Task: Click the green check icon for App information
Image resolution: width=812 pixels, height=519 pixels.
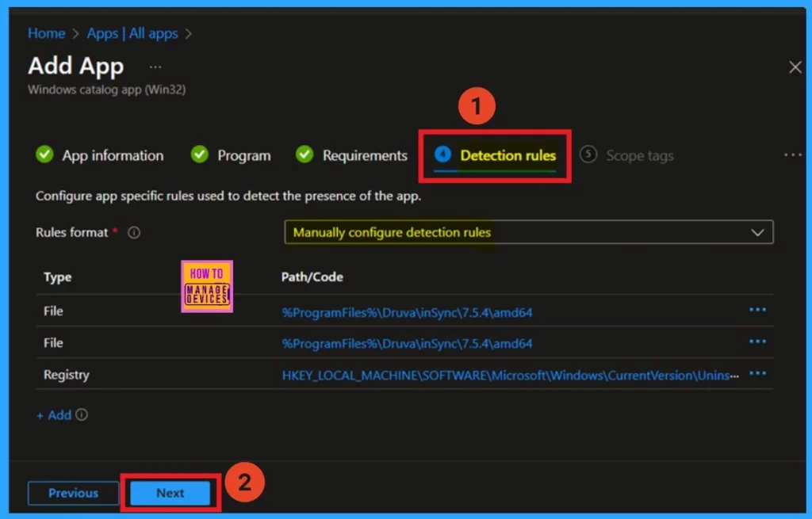Action: tap(44, 155)
